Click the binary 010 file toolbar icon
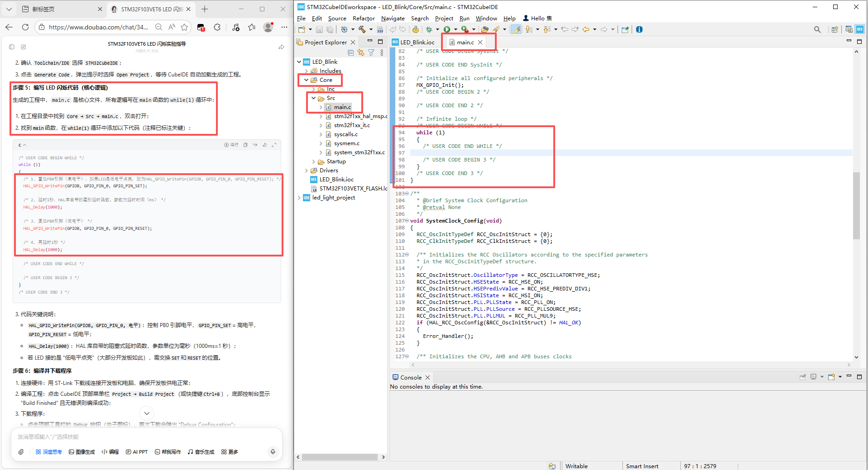The width and height of the screenshot is (868, 470). click(x=380, y=29)
